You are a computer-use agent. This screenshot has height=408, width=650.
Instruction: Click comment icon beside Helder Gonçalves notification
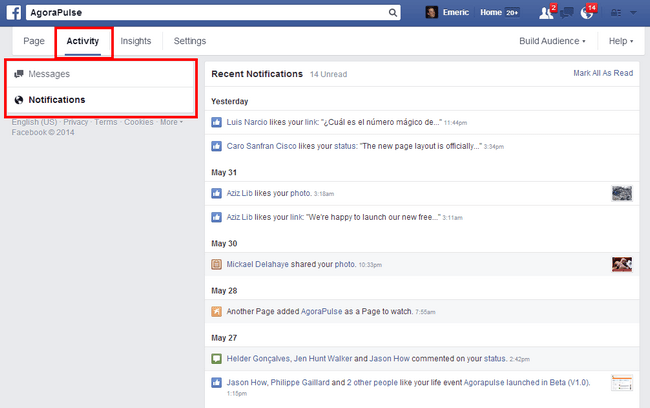[x=216, y=358]
